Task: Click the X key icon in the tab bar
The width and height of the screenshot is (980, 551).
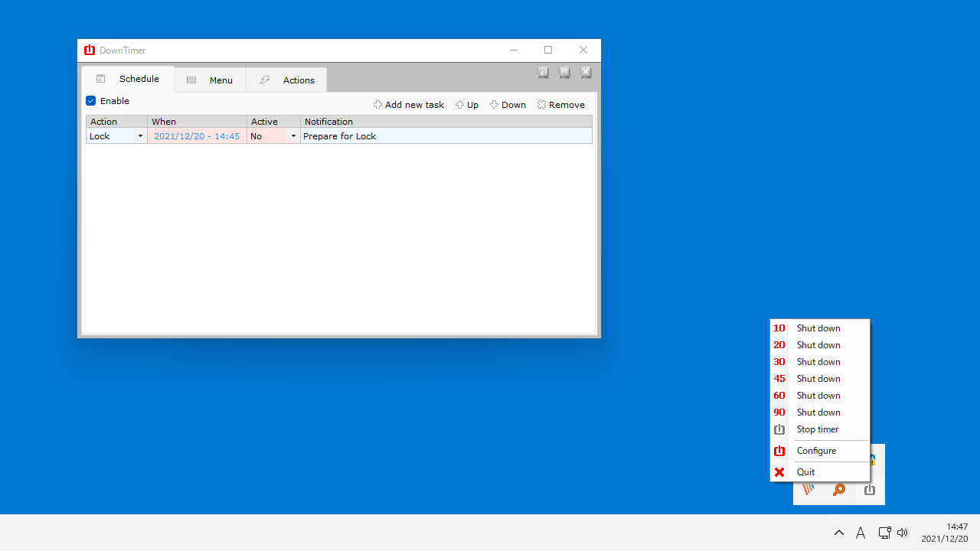Action: click(586, 72)
